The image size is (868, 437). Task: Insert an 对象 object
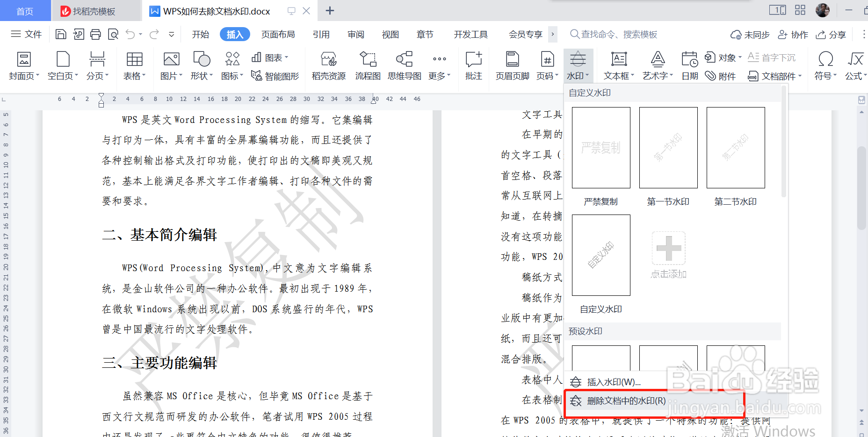(723, 57)
